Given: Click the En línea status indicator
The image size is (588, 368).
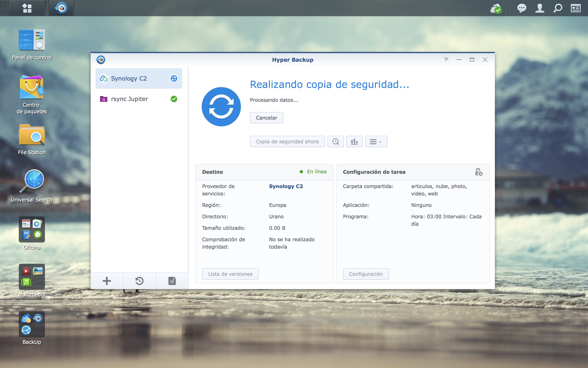Looking at the screenshot, I should point(313,172).
